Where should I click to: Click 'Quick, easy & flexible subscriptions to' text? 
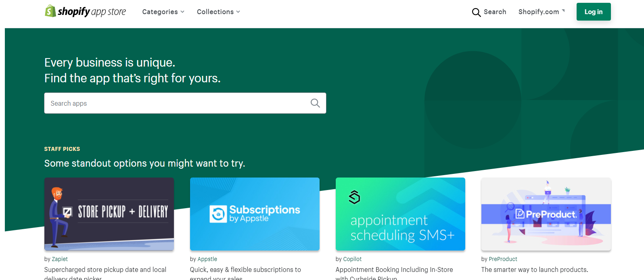click(245, 270)
